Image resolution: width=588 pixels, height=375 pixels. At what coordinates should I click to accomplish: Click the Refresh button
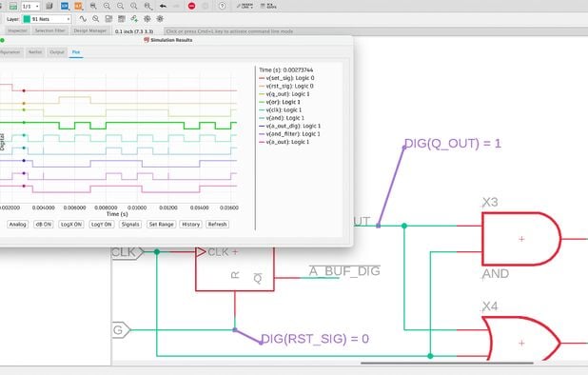pyautogui.click(x=218, y=225)
